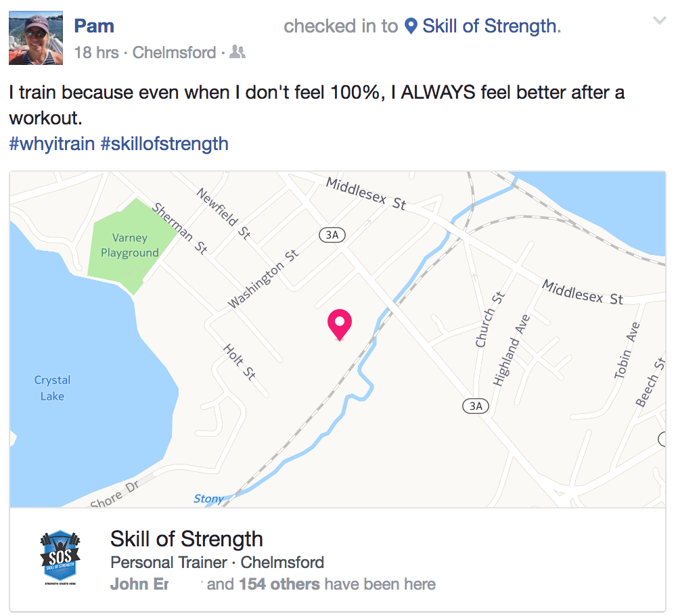Click John Er friend name link
Viewport: 676px width, 616px height.
tap(139, 584)
